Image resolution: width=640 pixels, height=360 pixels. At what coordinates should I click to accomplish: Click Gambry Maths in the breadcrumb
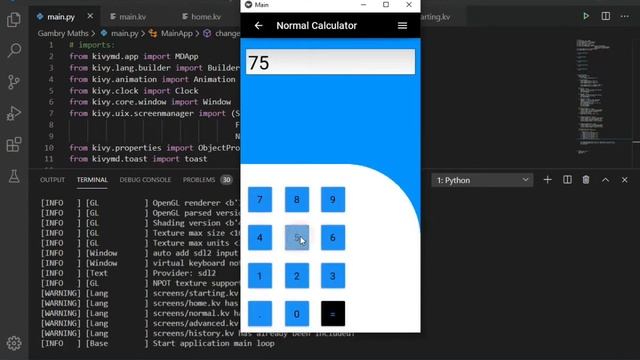coord(63,33)
